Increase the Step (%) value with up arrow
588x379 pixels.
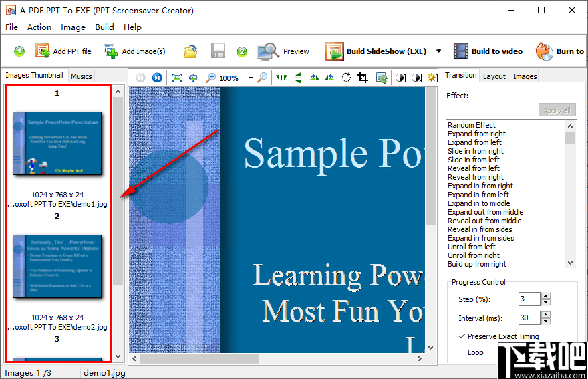[x=546, y=295]
